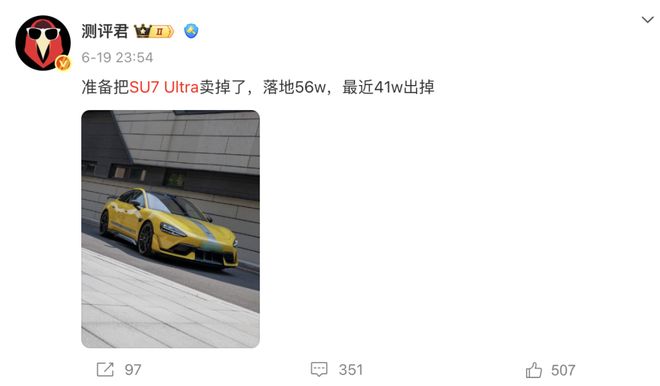Like the post with thumbs-up icon

(x=534, y=370)
